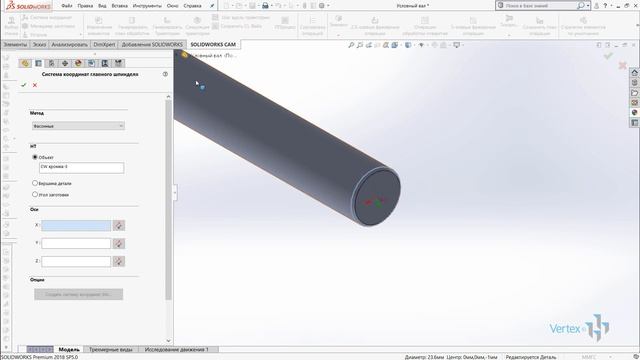
Task: Click Previous View in view toolbar
Action: click(x=369, y=45)
